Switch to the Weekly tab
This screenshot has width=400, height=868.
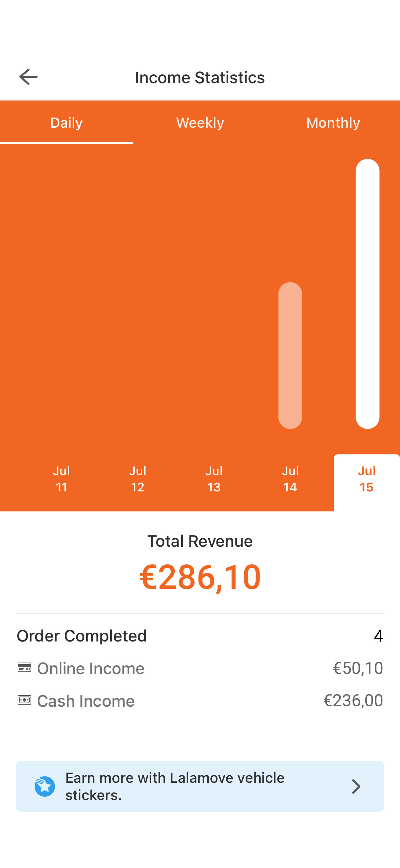(200, 123)
